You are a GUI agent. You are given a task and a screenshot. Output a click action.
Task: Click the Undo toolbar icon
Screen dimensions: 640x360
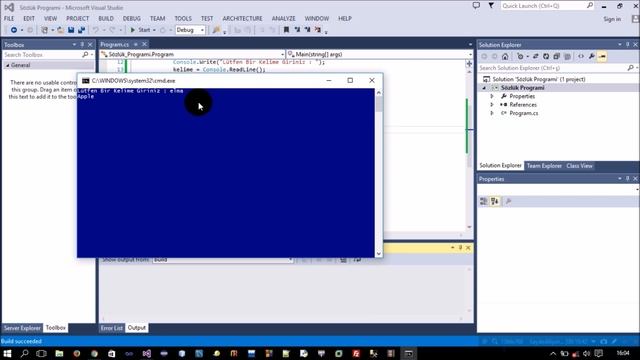[x=96, y=30]
